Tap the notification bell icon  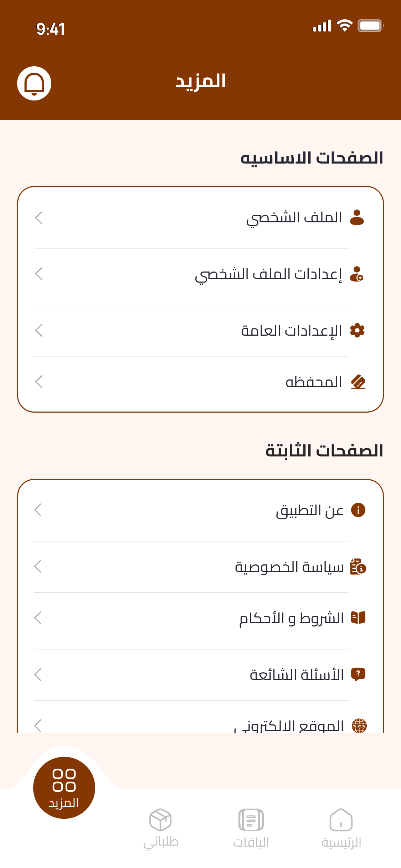(34, 83)
